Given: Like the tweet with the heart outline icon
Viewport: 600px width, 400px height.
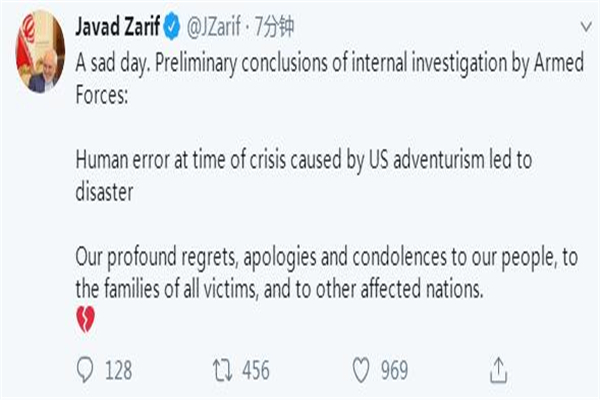Looking at the screenshot, I should coord(361,370).
